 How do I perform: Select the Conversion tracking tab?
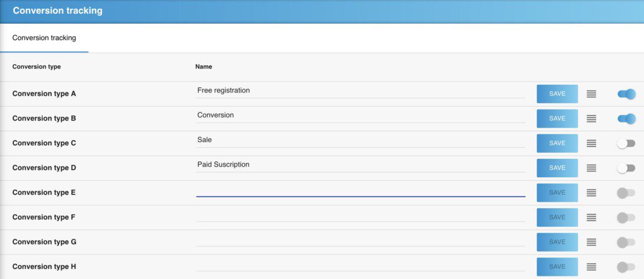point(44,38)
